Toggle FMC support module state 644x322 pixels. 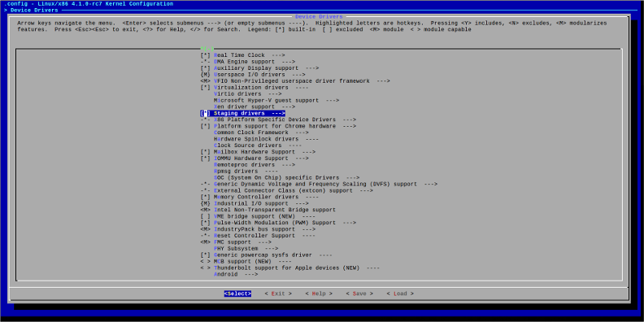coord(206,242)
